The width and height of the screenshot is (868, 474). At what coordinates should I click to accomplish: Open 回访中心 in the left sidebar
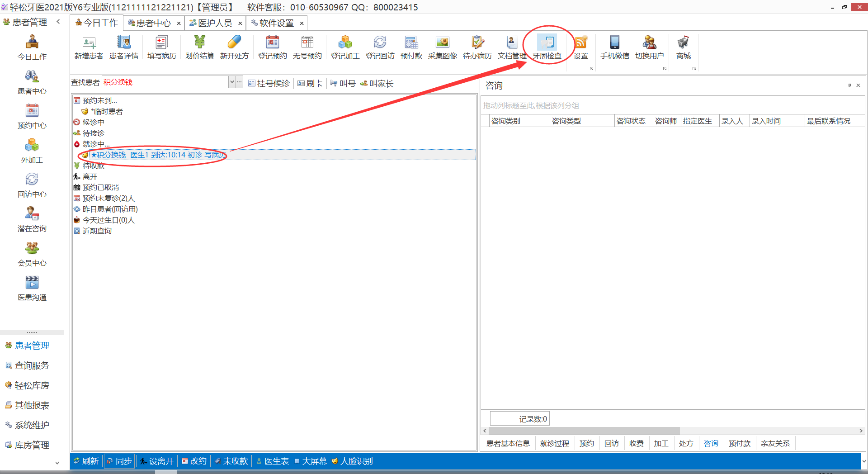[x=32, y=185]
